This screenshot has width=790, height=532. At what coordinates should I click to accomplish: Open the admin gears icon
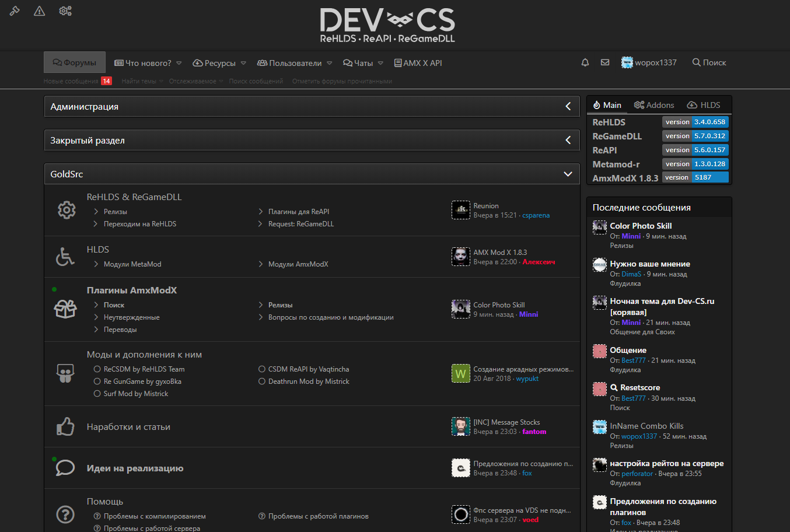[65, 11]
